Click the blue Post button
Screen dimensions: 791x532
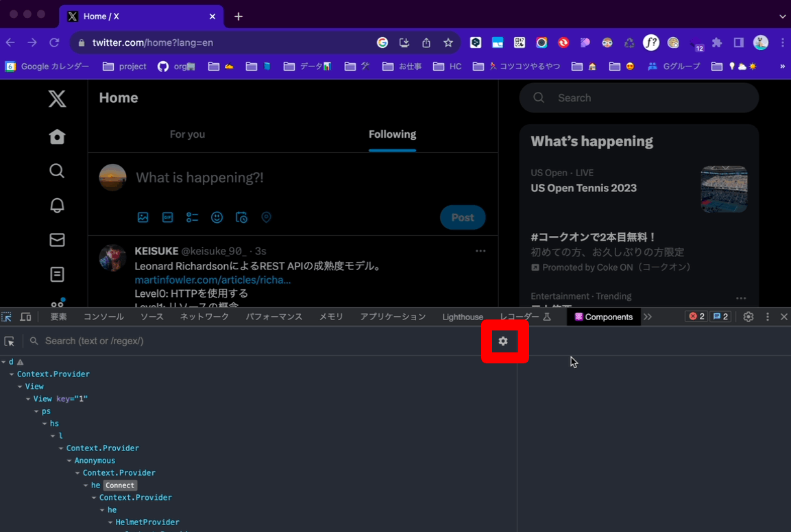coord(463,217)
